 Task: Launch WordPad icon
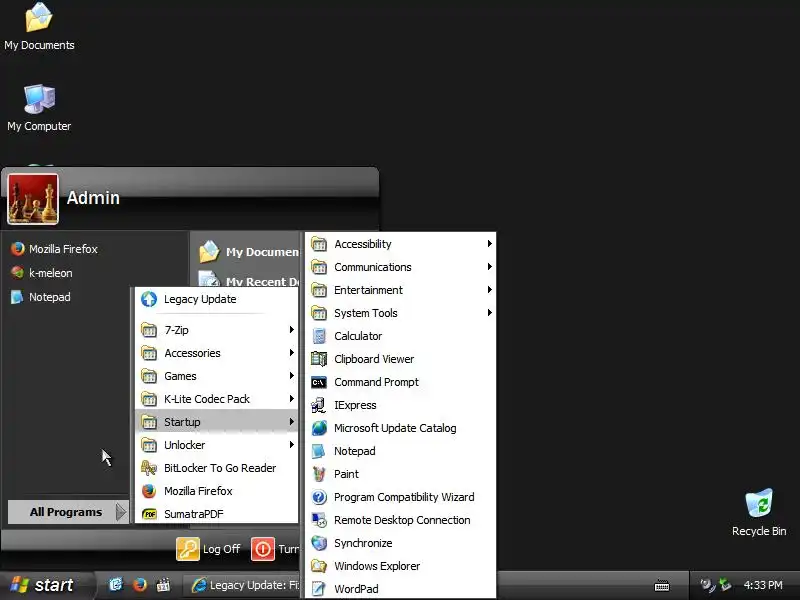coord(319,589)
